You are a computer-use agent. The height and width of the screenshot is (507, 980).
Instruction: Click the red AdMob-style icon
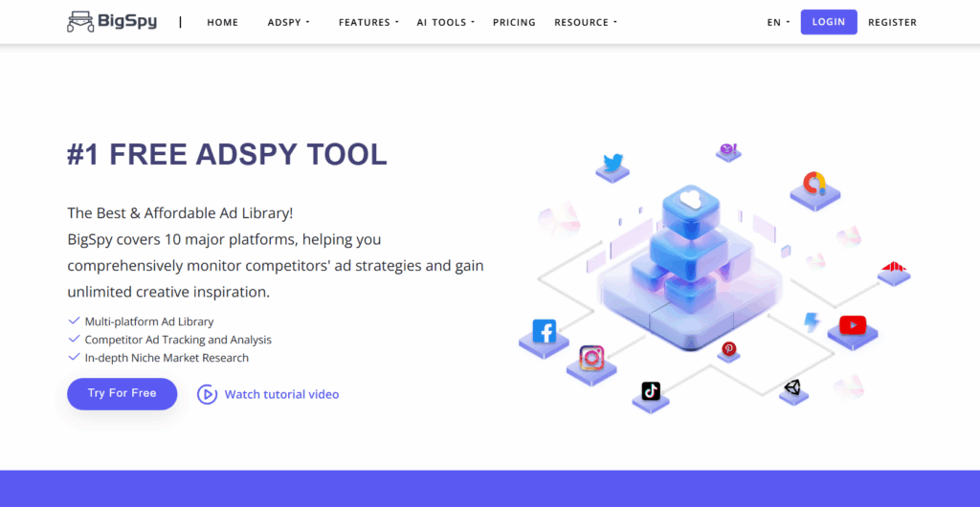pyautogui.click(x=894, y=267)
